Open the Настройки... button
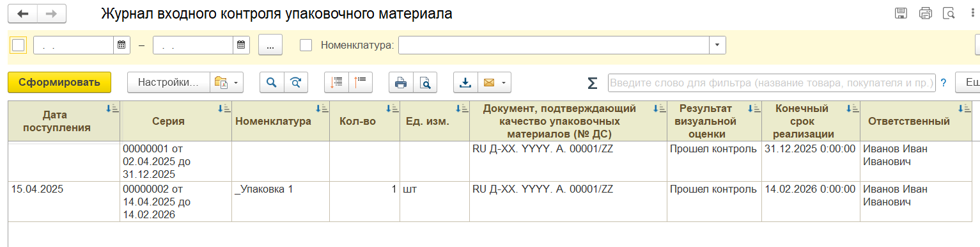 pos(169,83)
